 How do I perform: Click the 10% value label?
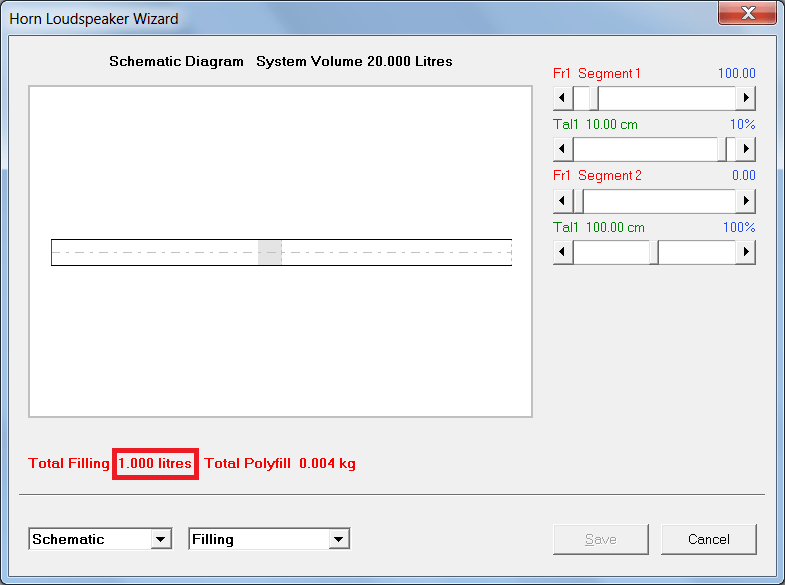742,125
